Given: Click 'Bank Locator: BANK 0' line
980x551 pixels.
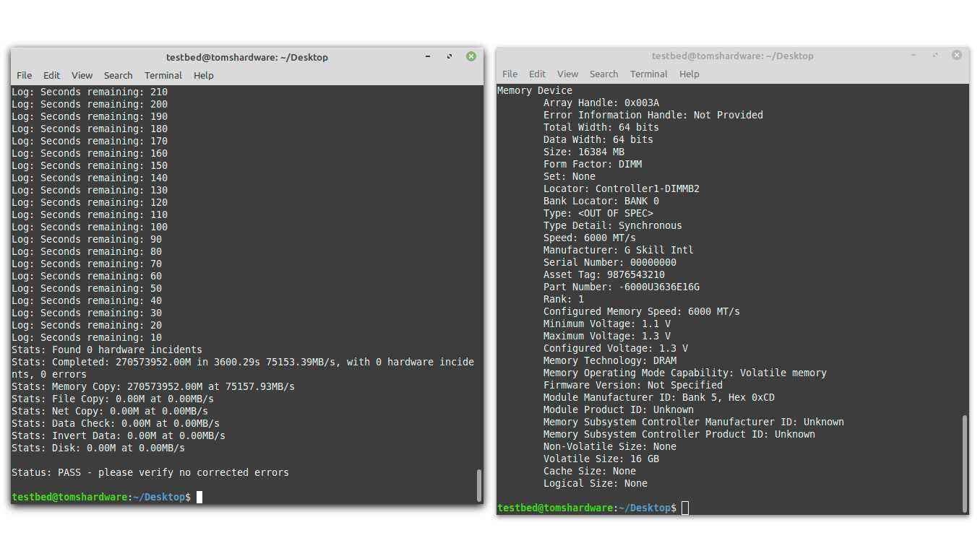Looking at the screenshot, I should point(601,201).
